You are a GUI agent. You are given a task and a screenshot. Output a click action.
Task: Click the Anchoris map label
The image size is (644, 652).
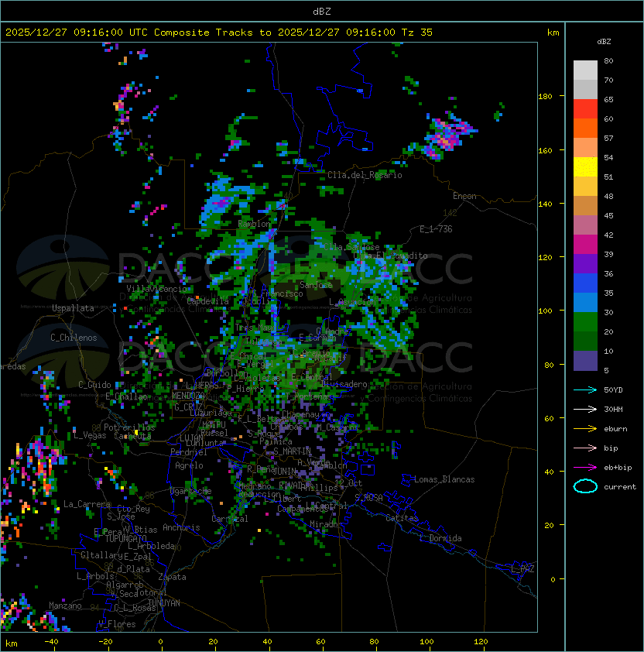pyautogui.click(x=181, y=527)
